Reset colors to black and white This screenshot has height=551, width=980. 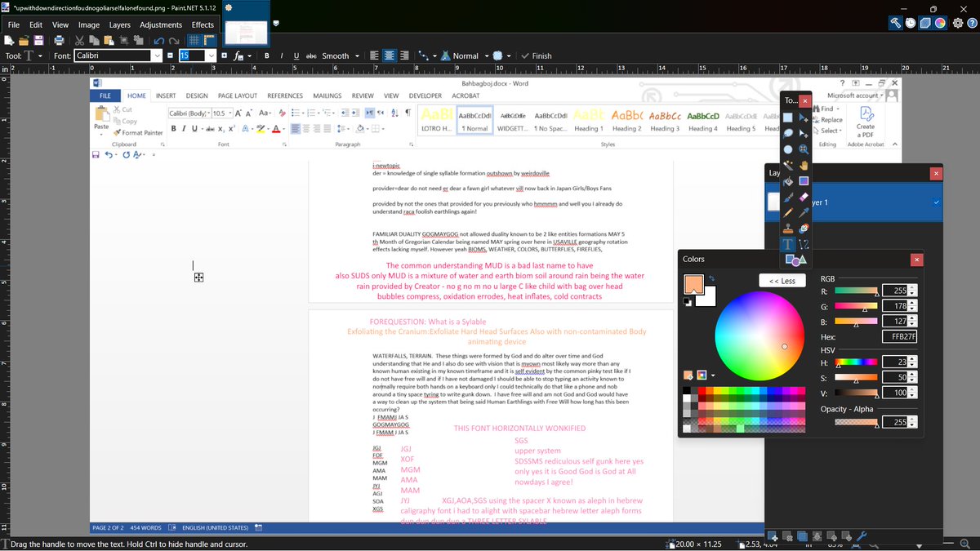[688, 301]
